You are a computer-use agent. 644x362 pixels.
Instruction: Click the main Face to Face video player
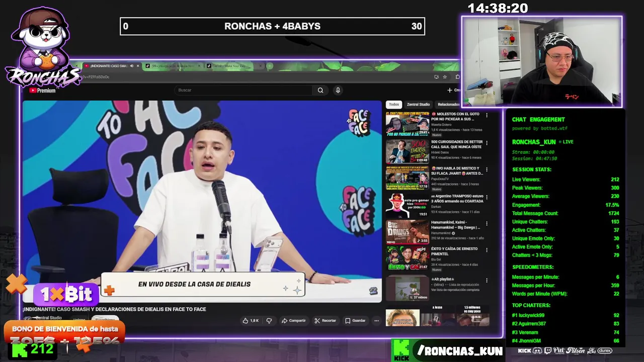[x=202, y=201]
